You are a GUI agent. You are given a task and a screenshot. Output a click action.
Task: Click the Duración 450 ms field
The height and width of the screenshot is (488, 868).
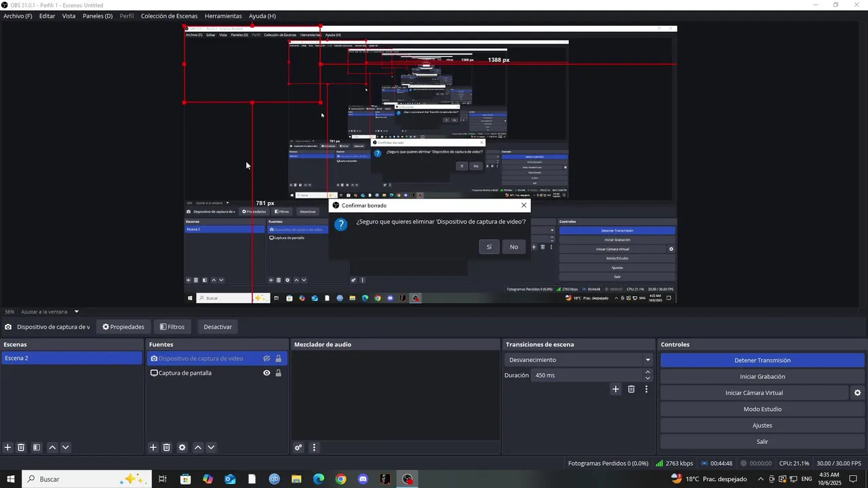[x=587, y=375]
